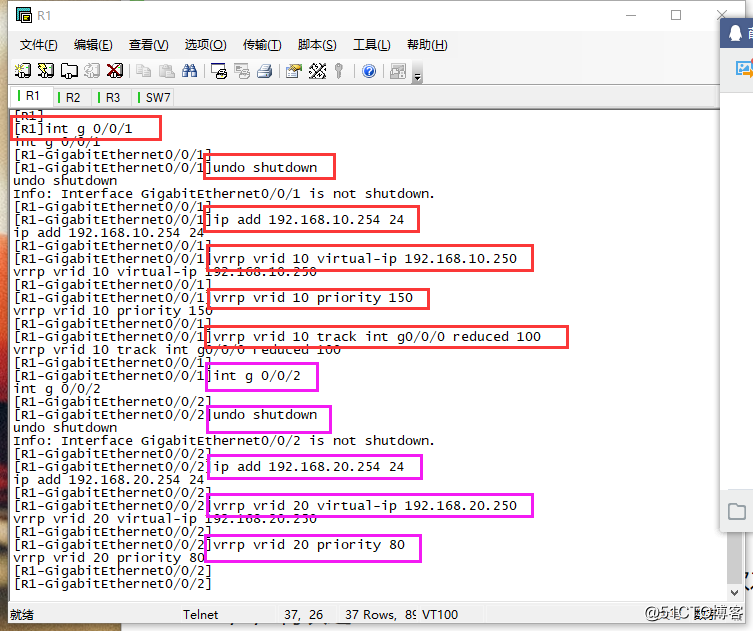This screenshot has width=753, height=631.
Task: Click the folder icon in right side panel
Action: pyautogui.click(x=737, y=511)
